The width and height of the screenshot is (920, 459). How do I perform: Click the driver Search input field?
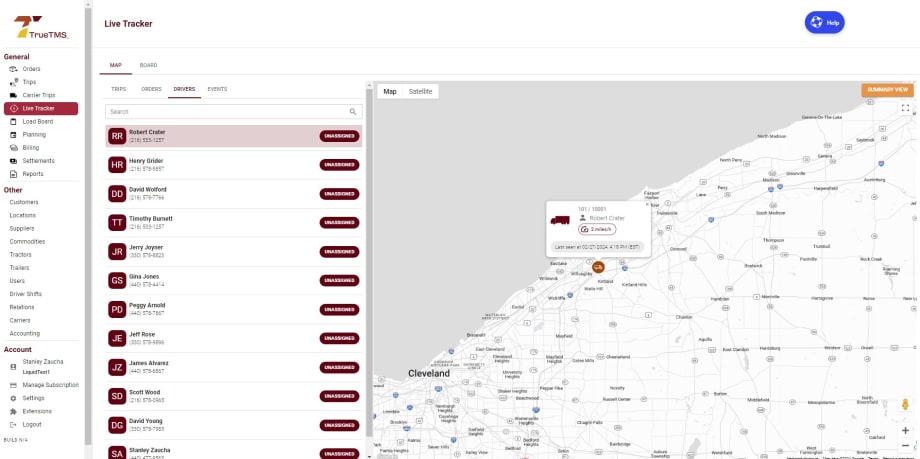click(225, 112)
